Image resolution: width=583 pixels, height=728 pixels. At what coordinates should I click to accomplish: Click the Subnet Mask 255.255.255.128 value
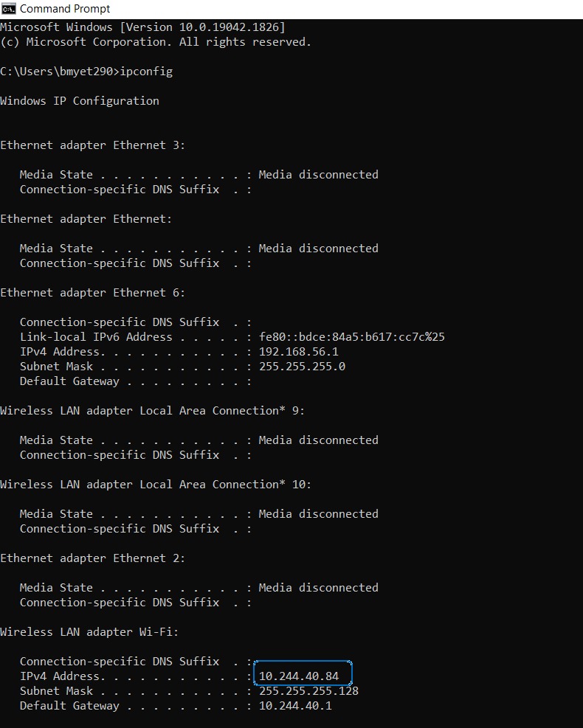pyautogui.click(x=308, y=691)
